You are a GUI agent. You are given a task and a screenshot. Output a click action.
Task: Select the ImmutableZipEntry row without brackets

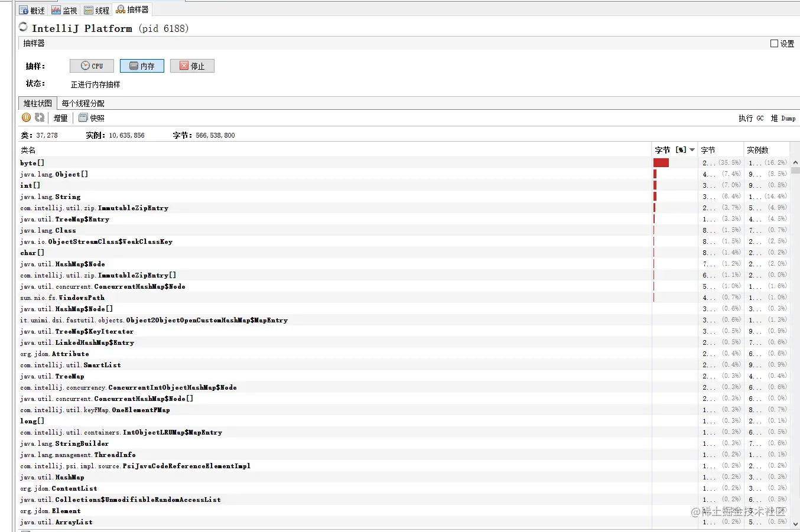pyautogui.click(x=405, y=208)
